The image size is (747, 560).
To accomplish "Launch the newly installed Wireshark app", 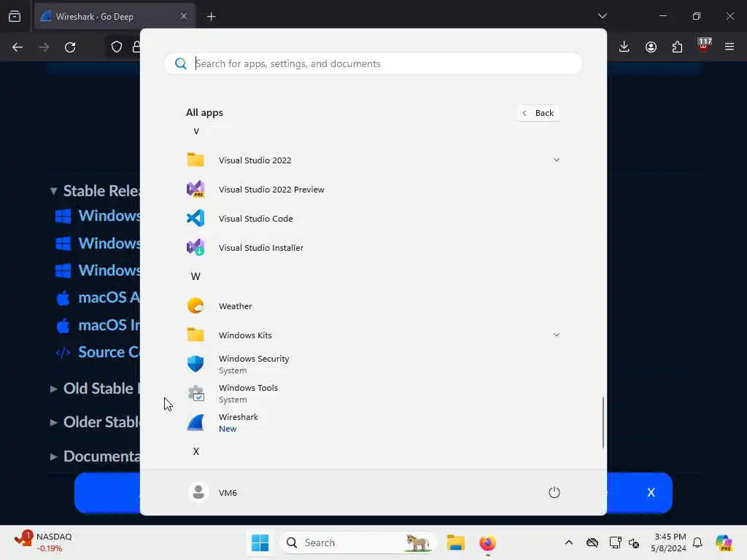I will click(373, 422).
